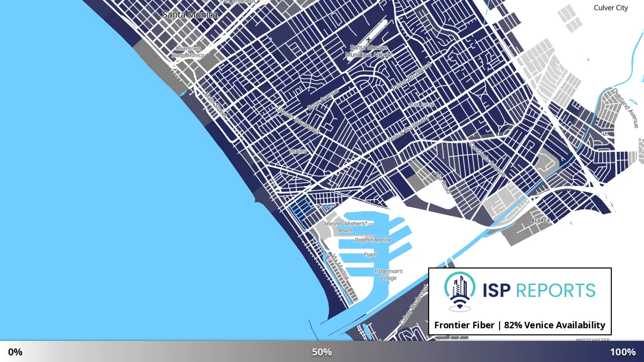The width and height of the screenshot is (644, 362).
Task: Click 'Santa Monica Municipal Airport' label
Action: (369, 51)
